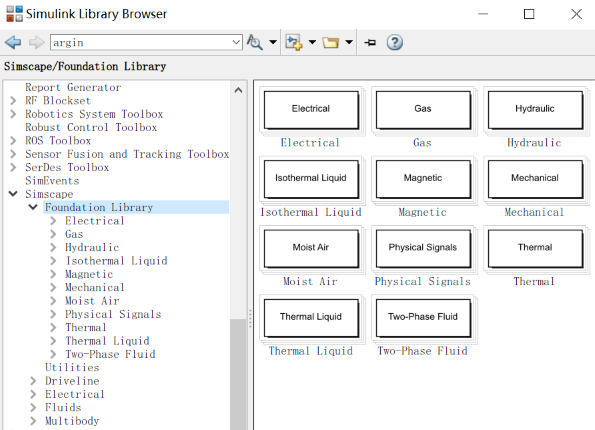Open the Thermal library block
Viewport: 595px width, 430px height.
(x=535, y=249)
